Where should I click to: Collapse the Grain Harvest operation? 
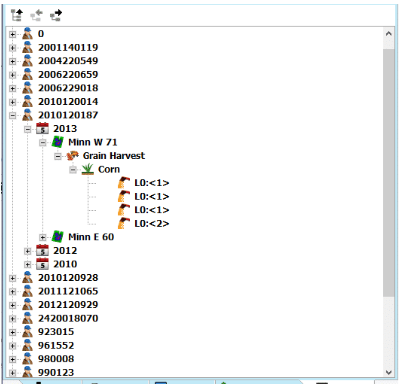coord(58,156)
